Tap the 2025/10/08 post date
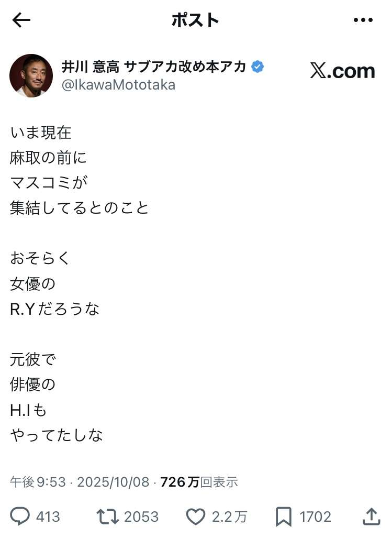The image size is (392, 538). [113, 481]
